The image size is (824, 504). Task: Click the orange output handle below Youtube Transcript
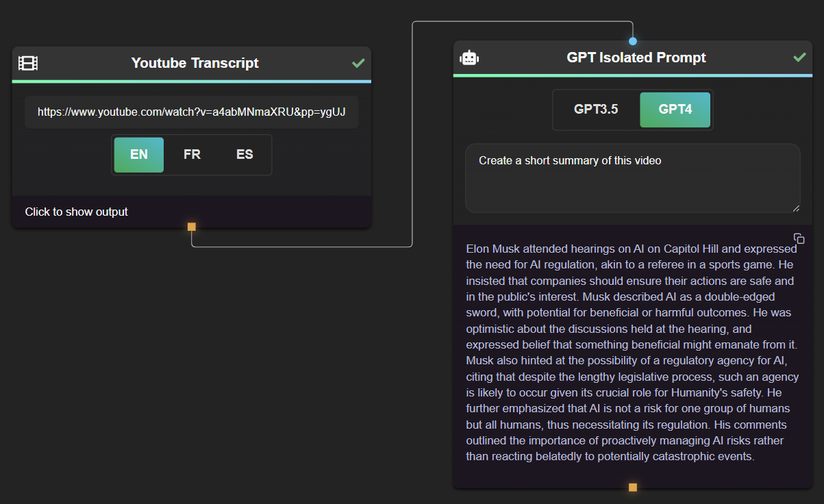192,227
